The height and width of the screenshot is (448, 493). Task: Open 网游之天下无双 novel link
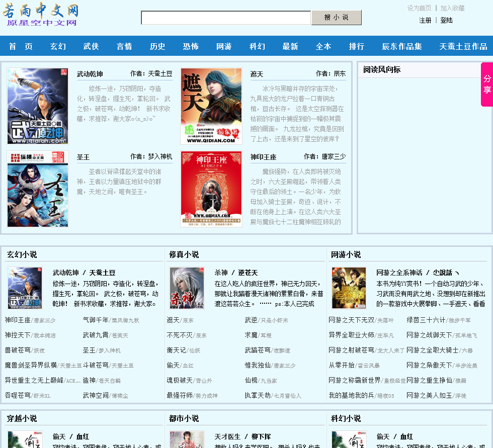click(352, 320)
